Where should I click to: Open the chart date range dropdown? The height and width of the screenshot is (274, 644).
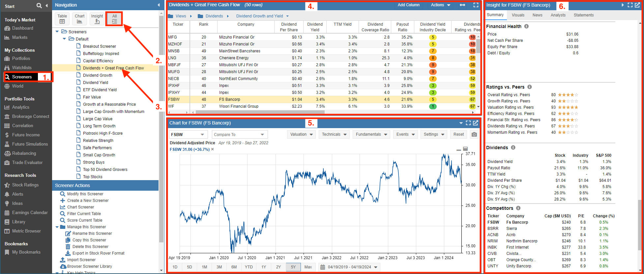349,267
